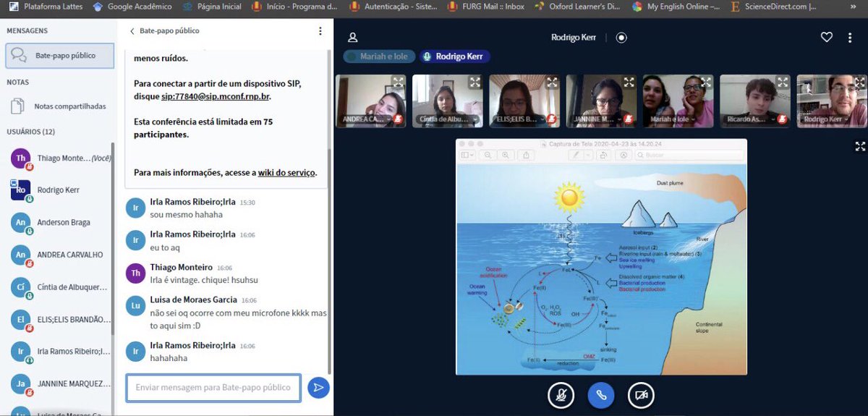Open chat options three-dot menu
Image resolution: width=868 pixels, height=416 pixels.
[320, 31]
